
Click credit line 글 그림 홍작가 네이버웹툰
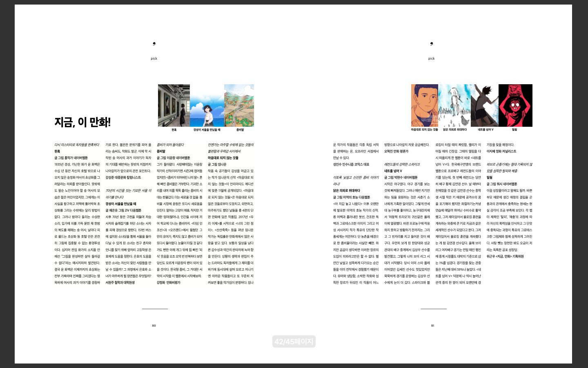[x=71, y=158]
